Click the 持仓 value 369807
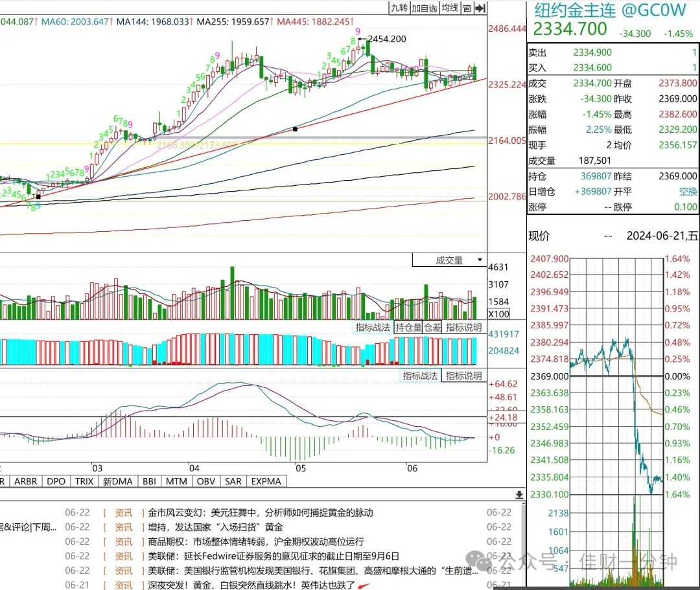Screen dimensions: 700x590 click(x=596, y=176)
